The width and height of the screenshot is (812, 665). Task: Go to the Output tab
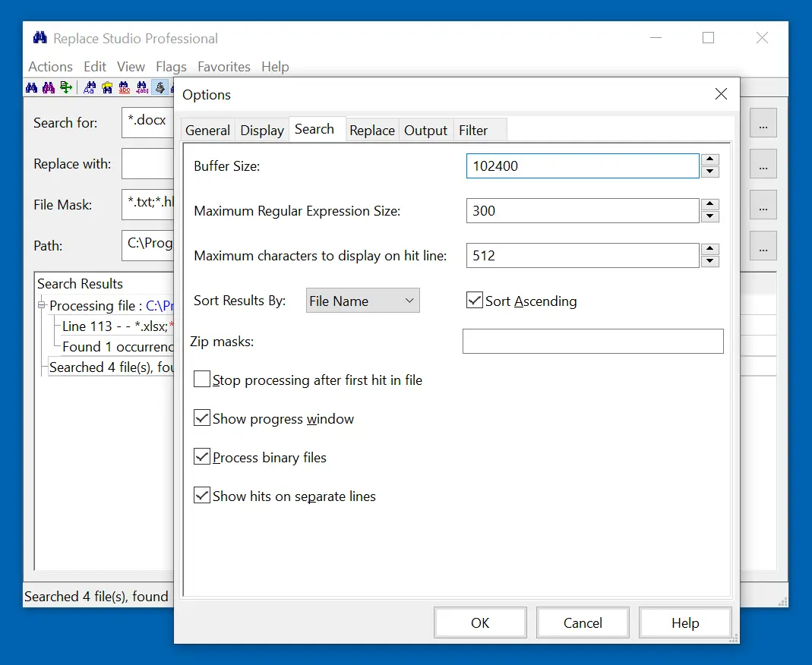[x=425, y=131]
